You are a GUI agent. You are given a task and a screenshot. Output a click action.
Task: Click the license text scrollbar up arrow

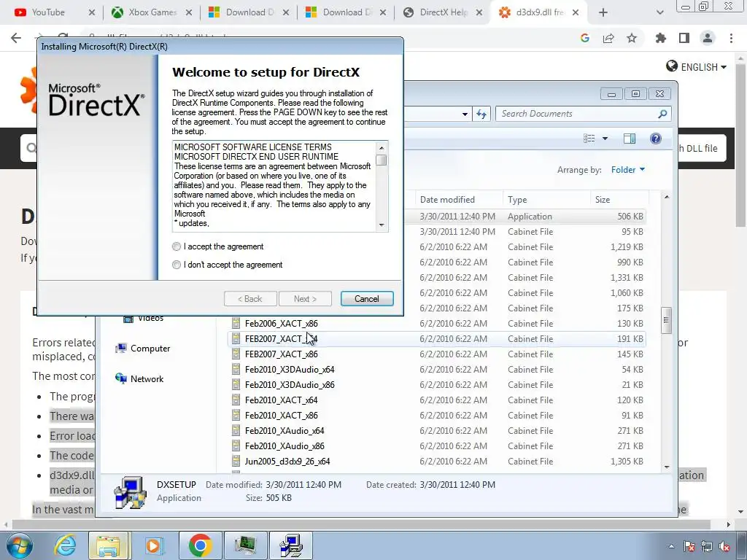382,147
